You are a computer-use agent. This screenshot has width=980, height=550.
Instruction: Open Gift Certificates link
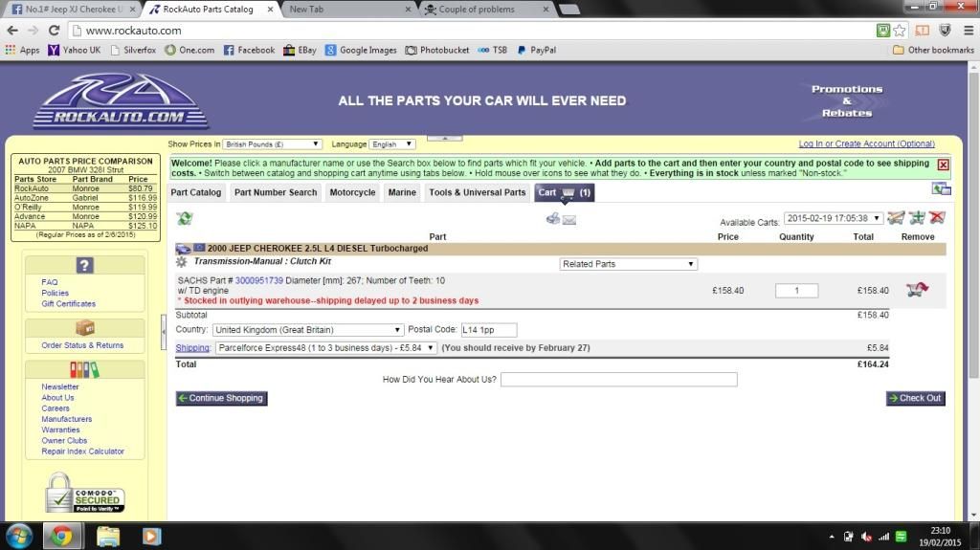(x=68, y=304)
